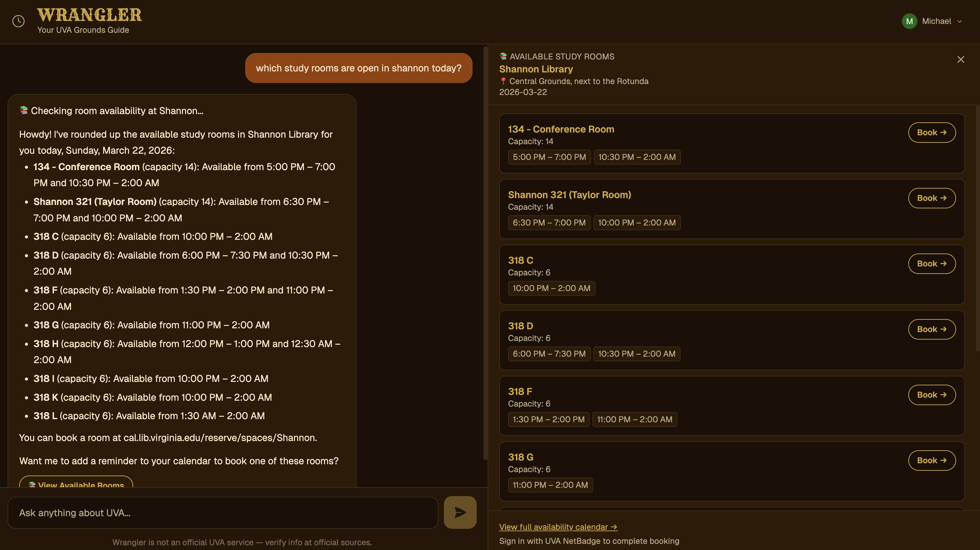The image size is (980, 550).
Task: Book room 318 G
Action: [x=932, y=460]
